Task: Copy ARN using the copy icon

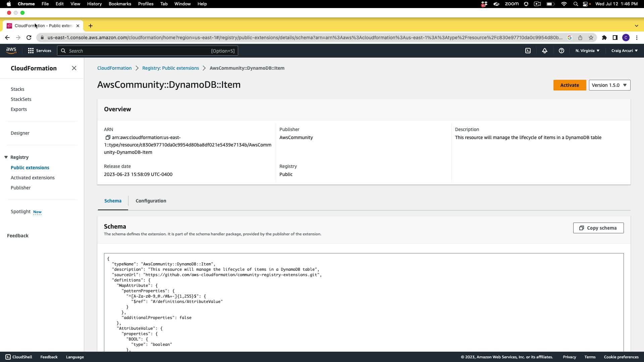Action: click(x=108, y=137)
